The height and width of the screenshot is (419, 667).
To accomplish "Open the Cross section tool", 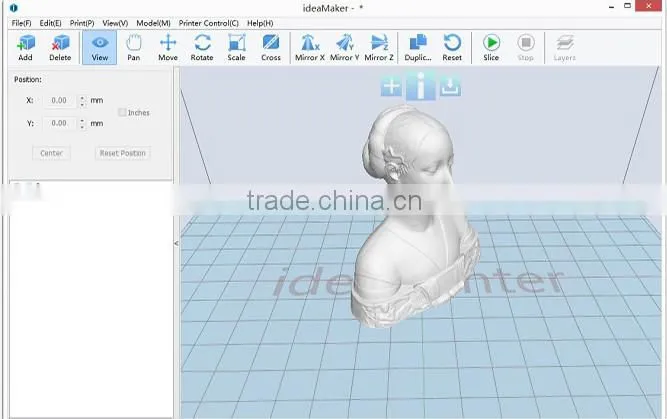I will tap(271, 47).
